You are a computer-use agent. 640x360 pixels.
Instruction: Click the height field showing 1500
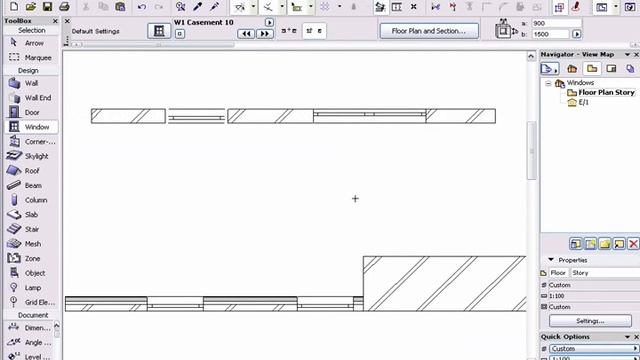point(551,34)
